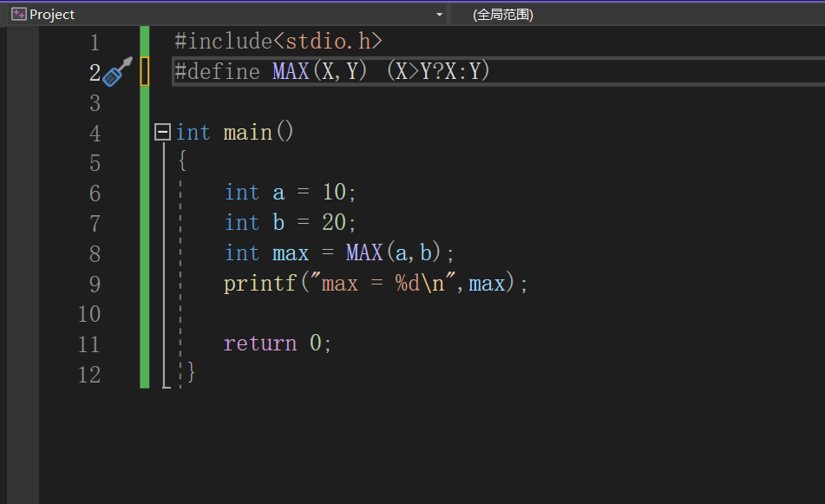This screenshot has width=825, height=504.
Task: Click line number 4 in the margin
Action: pyautogui.click(x=95, y=133)
